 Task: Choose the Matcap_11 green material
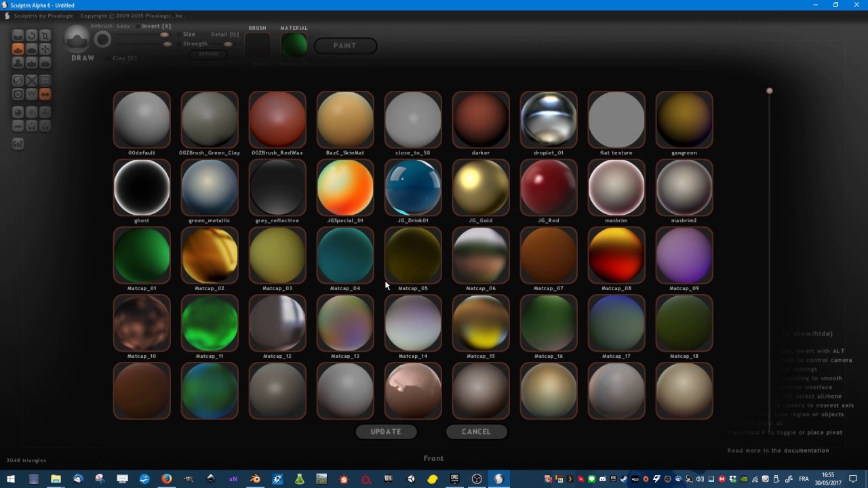click(x=210, y=323)
